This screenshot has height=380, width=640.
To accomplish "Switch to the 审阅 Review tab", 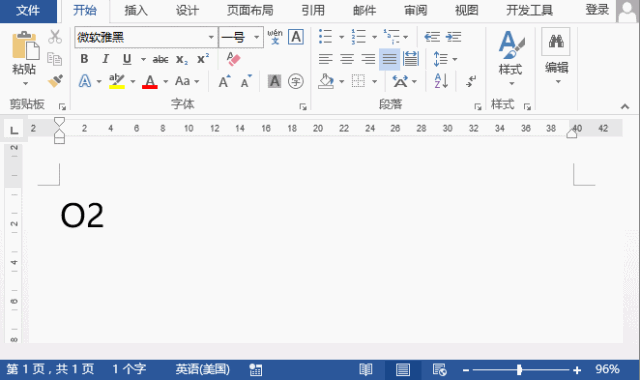I will (416, 11).
